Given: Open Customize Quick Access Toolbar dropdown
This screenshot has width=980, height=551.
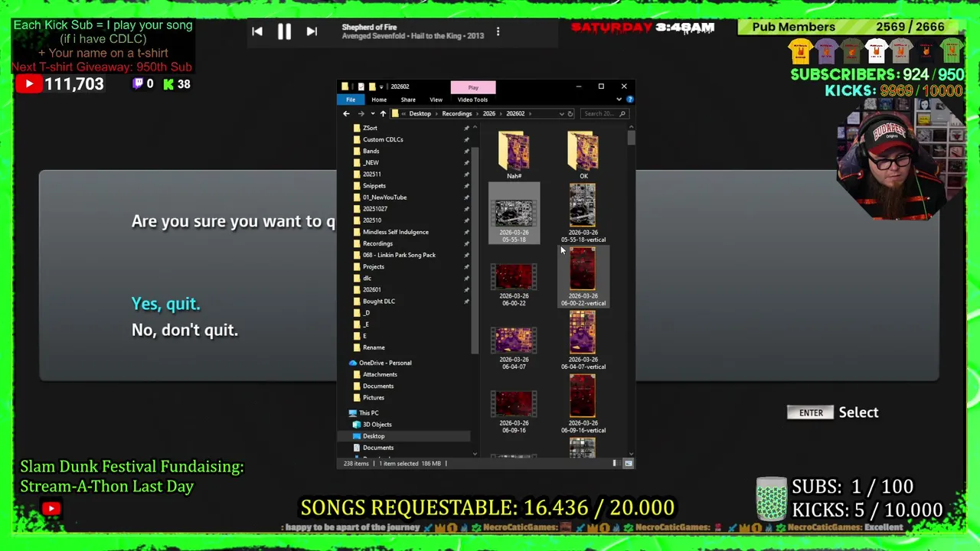Looking at the screenshot, I should (382, 86).
